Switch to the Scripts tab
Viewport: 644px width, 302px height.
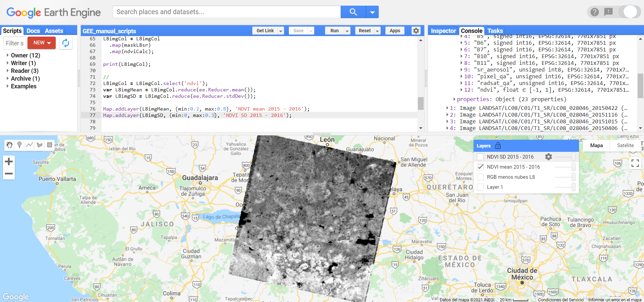coord(12,31)
